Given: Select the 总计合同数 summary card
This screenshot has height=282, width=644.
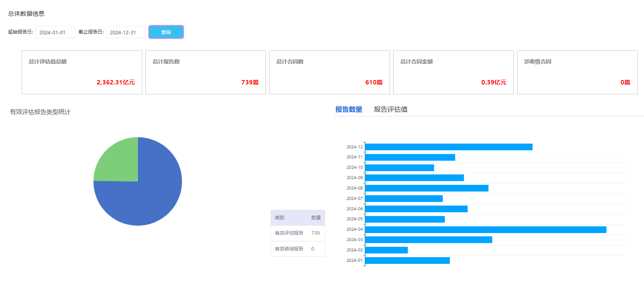Looking at the screenshot, I should 330,72.
